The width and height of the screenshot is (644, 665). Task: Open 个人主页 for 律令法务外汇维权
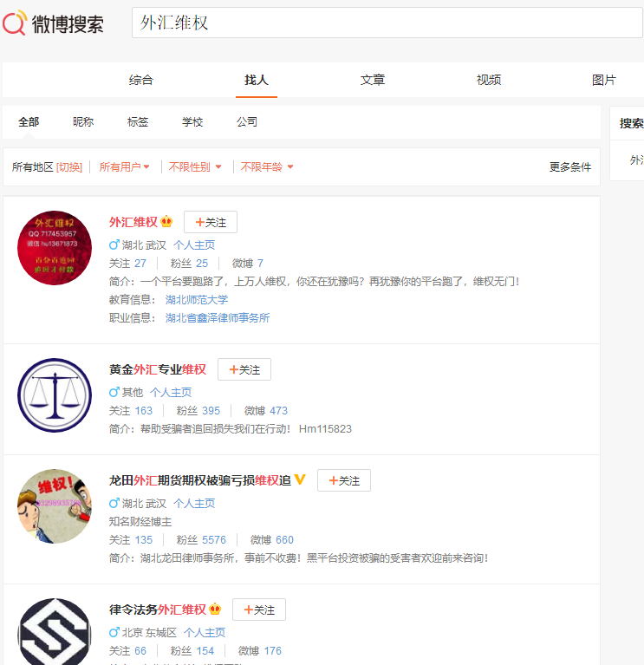205,633
